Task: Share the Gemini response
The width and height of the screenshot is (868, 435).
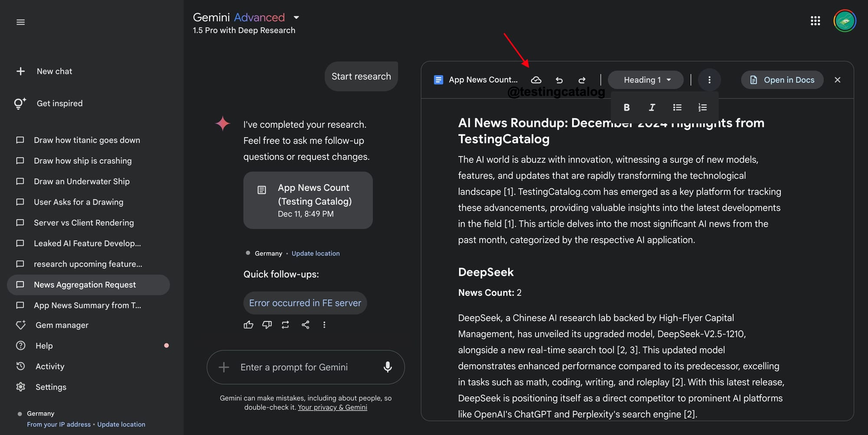Action: (x=306, y=325)
